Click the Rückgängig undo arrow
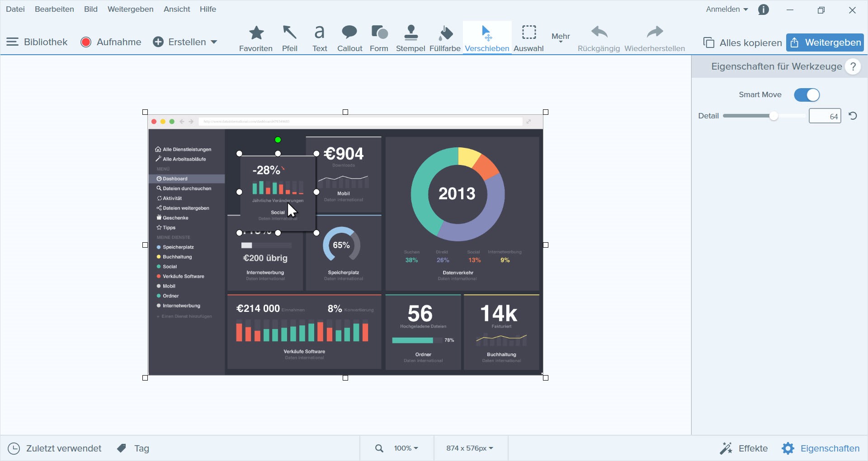The height and width of the screenshot is (461, 868). 599,38
